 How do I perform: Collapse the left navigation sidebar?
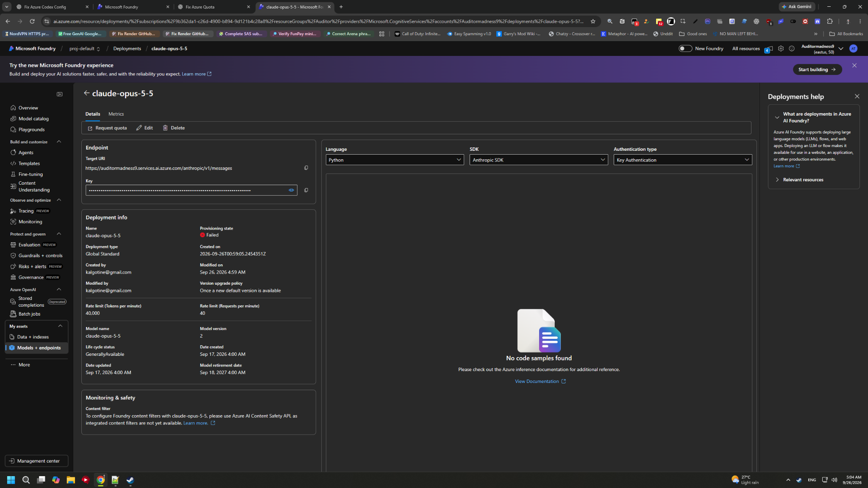coord(60,94)
